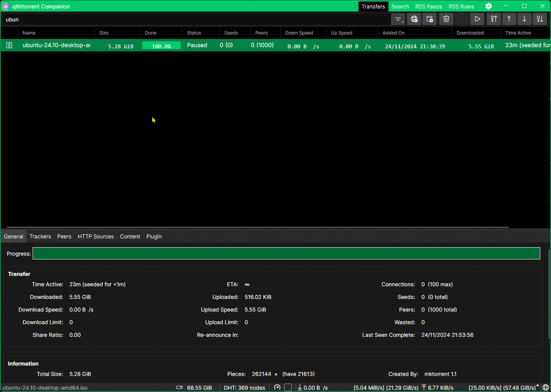The height and width of the screenshot is (392, 551).
Task: Sort by the Name column header
Action: (x=56, y=33)
